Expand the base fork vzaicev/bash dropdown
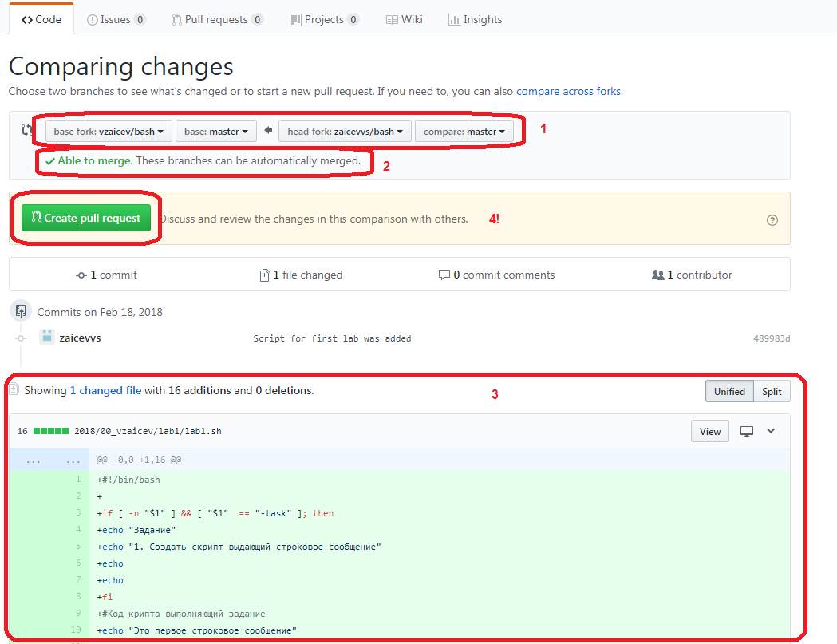Image resolution: width=837 pixels, height=644 pixels. coord(109,132)
